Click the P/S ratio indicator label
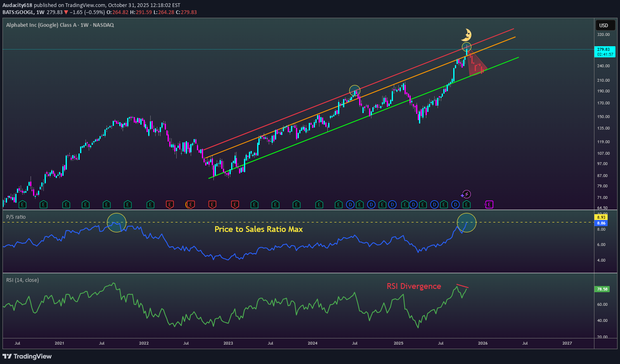This screenshot has width=620, height=364. pyautogui.click(x=16, y=217)
